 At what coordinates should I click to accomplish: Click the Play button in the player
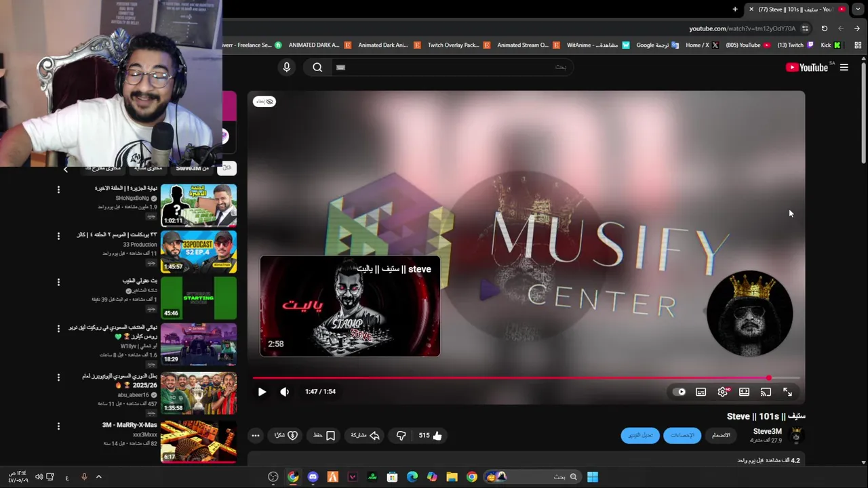262,392
